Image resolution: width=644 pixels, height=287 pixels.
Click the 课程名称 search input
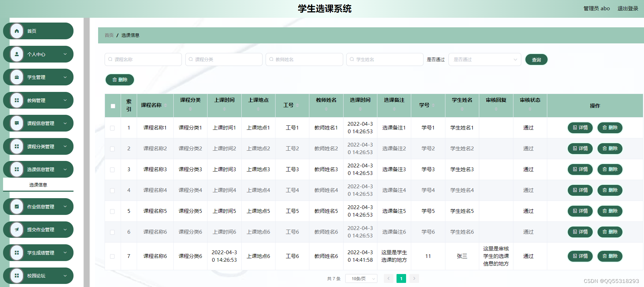point(143,59)
